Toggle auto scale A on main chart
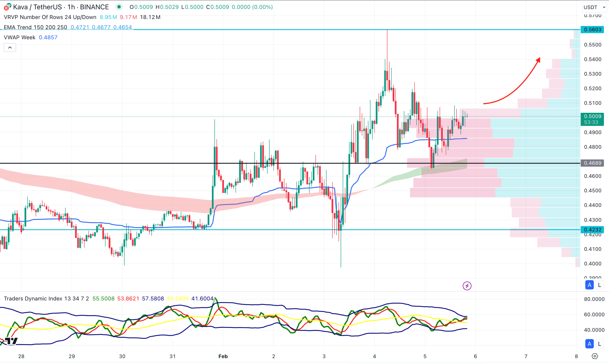 pyautogui.click(x=589, y=285)
